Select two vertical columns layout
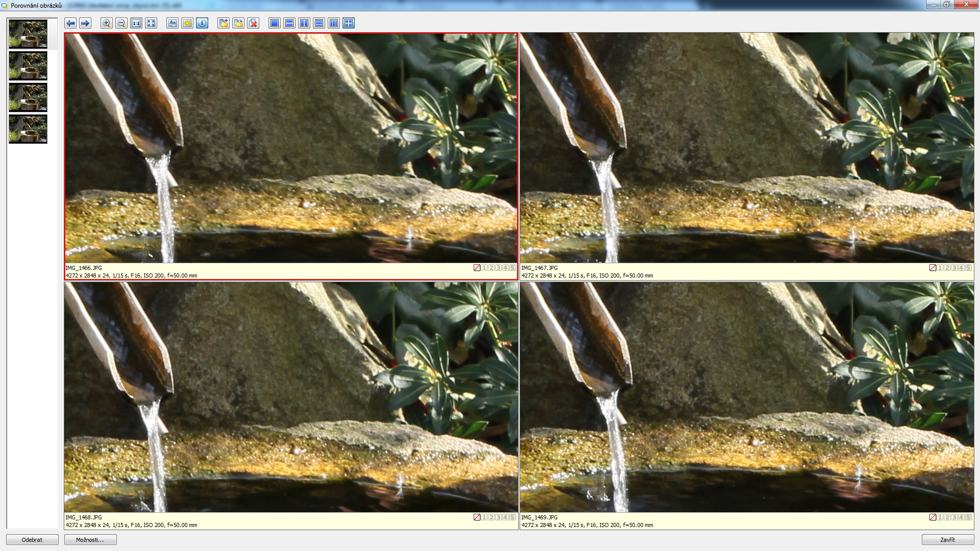980x551 pixels. click(304, 23)
